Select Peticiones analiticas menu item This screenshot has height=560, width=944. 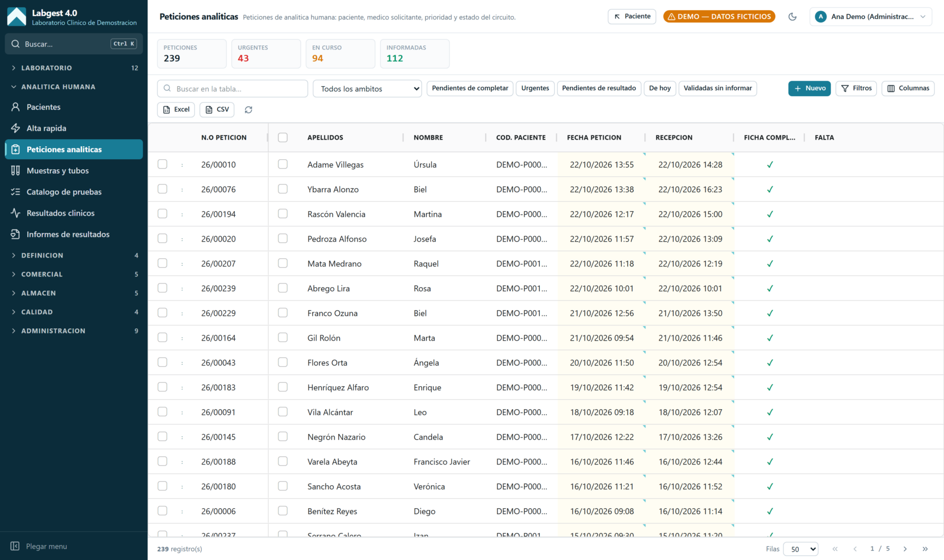coord(74,149)
